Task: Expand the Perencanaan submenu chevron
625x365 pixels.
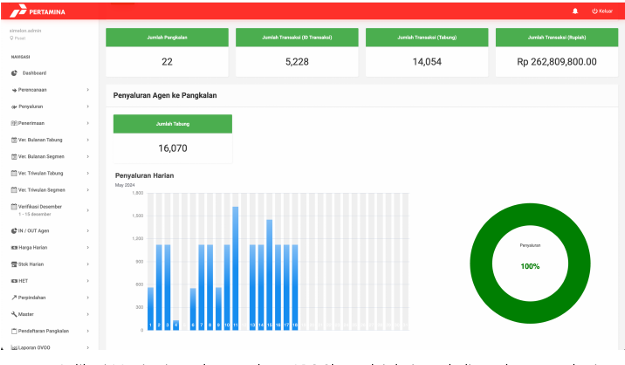Action: (x=88, y=90)
